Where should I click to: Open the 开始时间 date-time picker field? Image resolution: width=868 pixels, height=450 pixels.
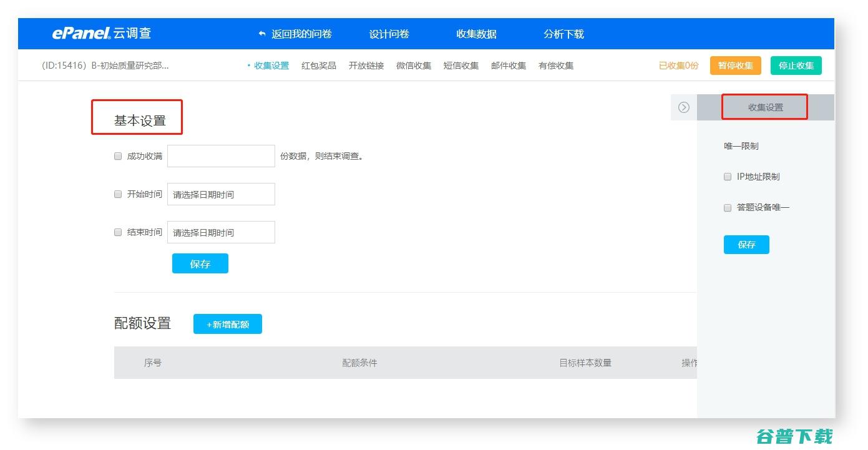point(221,194)
